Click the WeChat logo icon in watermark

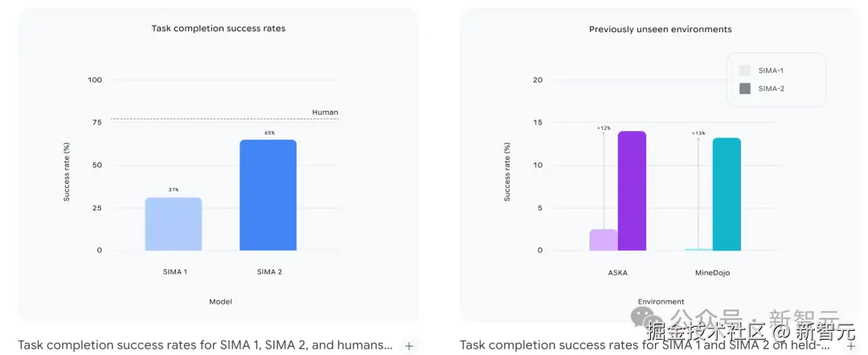point(645,316)
